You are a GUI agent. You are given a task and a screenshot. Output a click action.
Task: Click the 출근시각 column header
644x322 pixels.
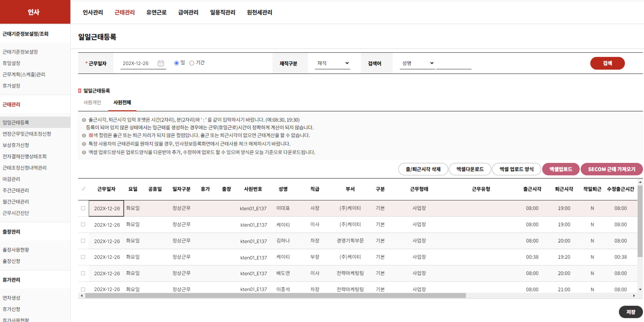(x=532, y=189)
